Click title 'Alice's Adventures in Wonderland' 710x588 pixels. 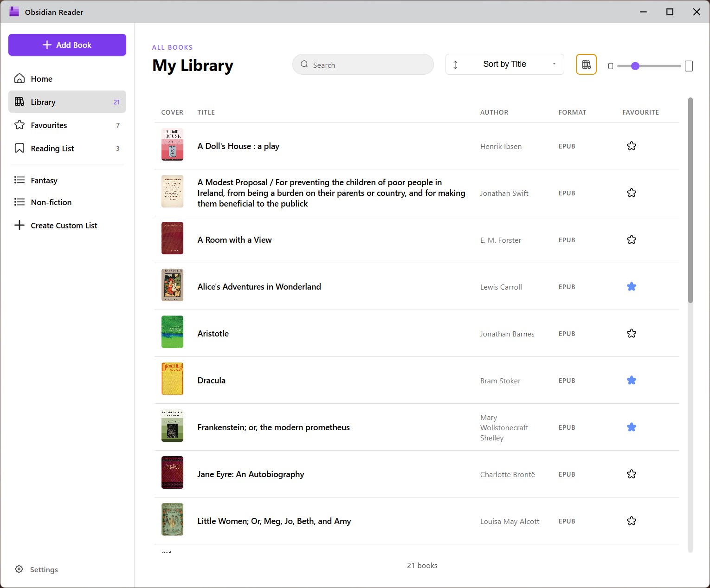259,287
